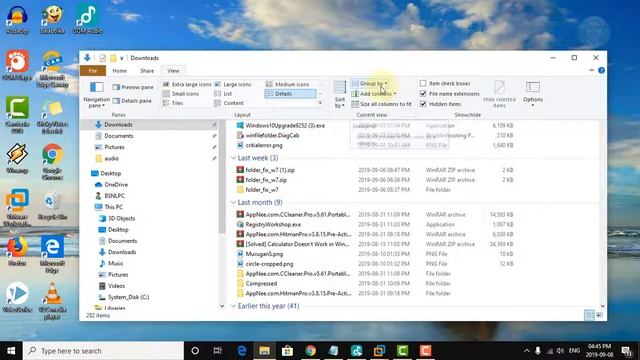Select winfilefolder.DiagCab file

pyautogui.click(x=272, y=136)
